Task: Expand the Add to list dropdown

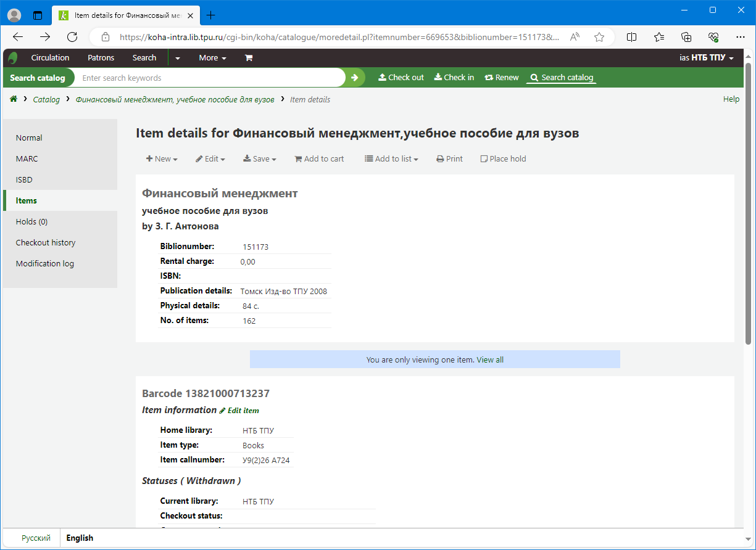Action: (391, 159)
